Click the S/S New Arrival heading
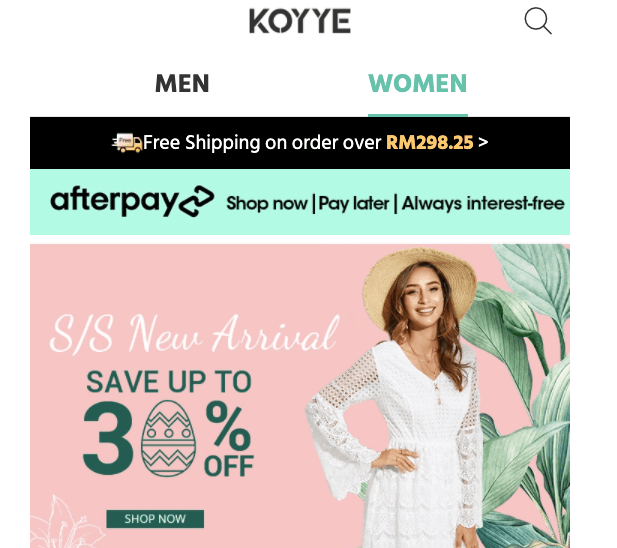Screen dimensions: 617x548 click(194, 334)
